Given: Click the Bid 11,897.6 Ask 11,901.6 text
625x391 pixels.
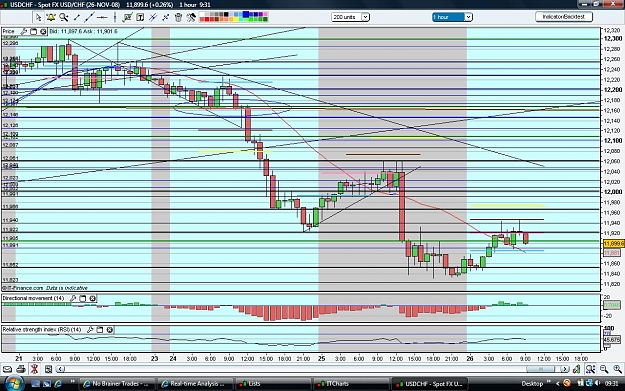Looking at the screenshot, I should click(83, 31).
